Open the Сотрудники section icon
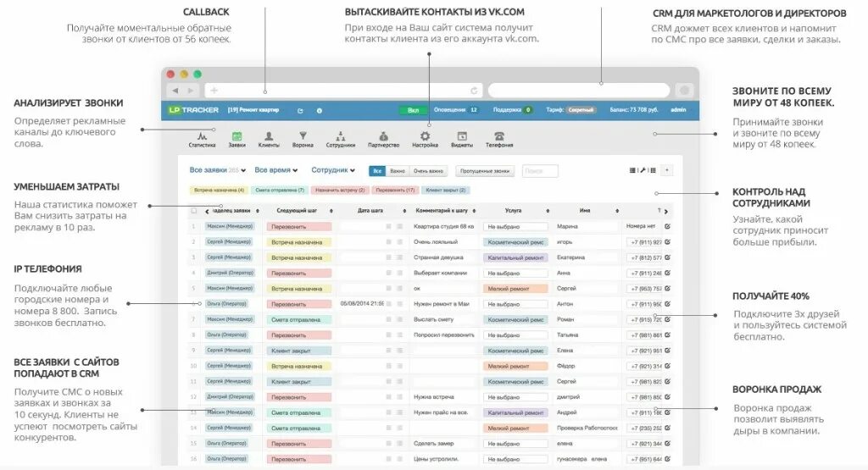Screen dimensions: 868x470 click(341, 136)
